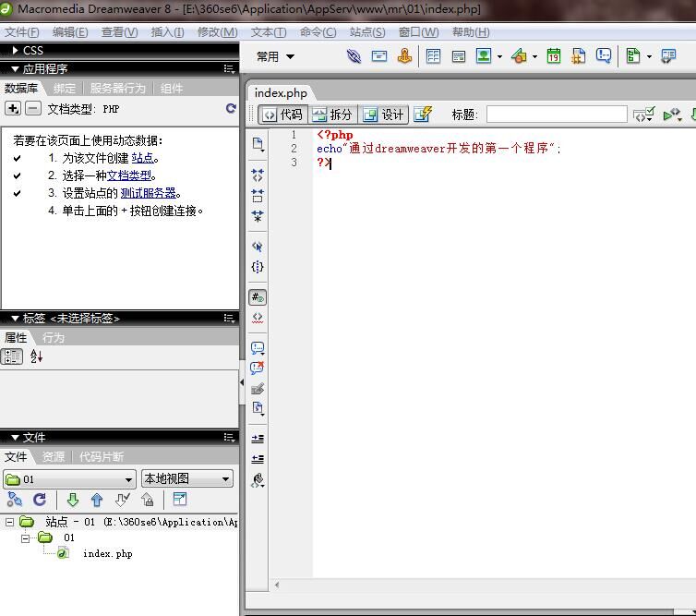Collapse the 01 folder in file tree
This screenshot has width=696, height=616.
[x=26, y=538]
